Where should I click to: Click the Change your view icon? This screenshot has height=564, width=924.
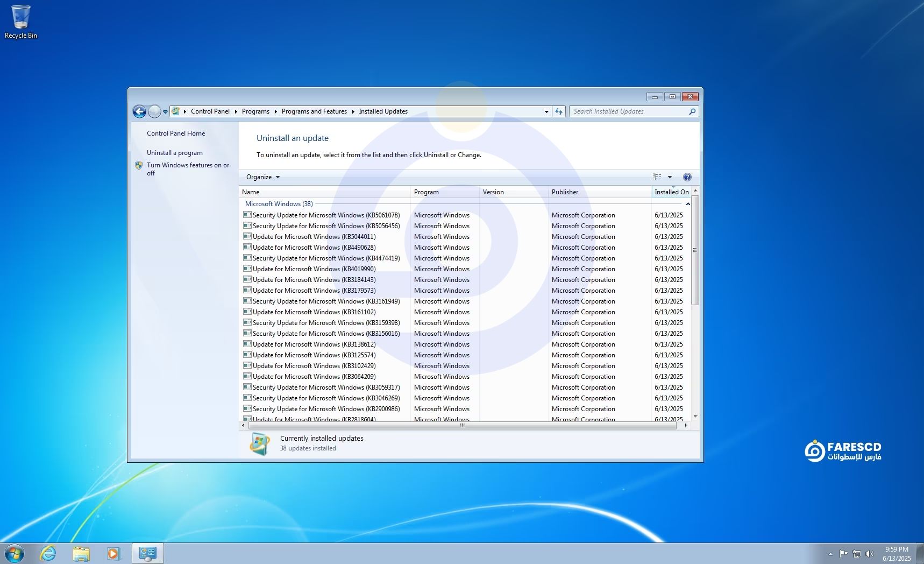pyautogui.click(x=657, y=177)
